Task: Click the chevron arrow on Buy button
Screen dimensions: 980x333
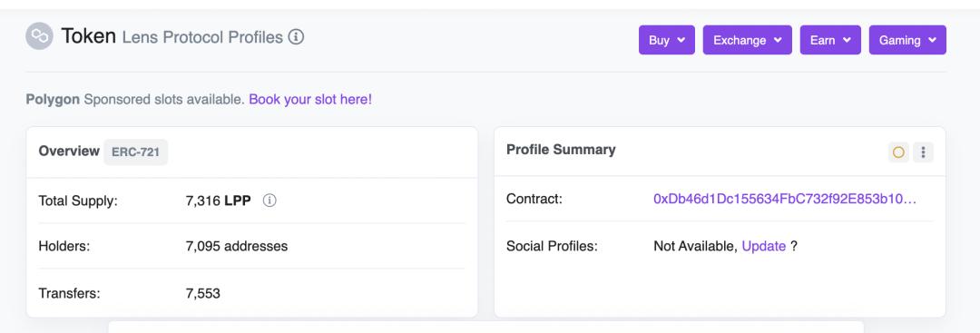Action: (681, 40)
